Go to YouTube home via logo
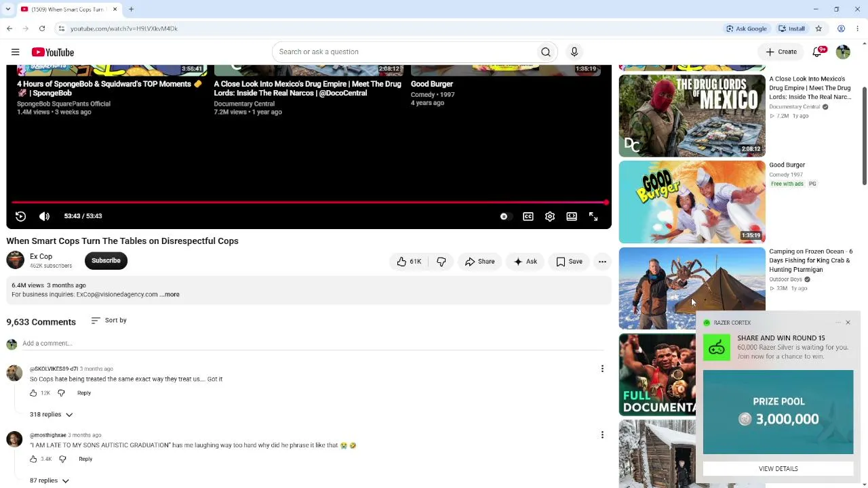 (x=52, y=52)
